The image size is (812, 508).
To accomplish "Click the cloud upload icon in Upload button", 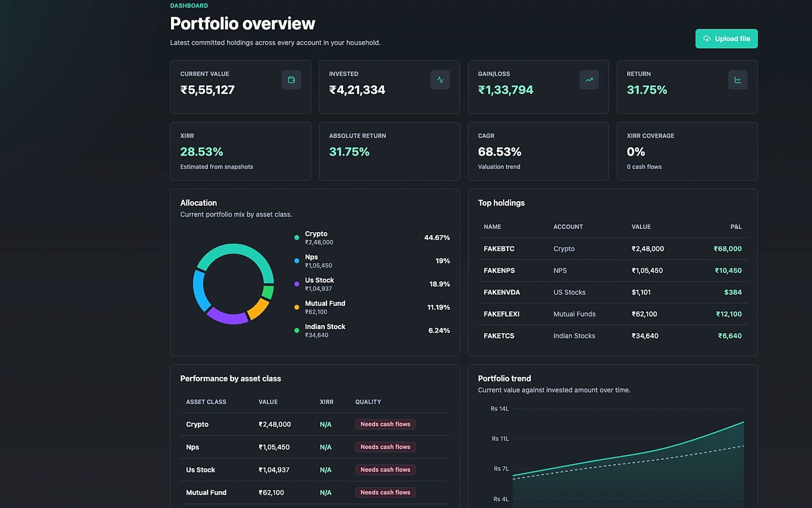I will coord(707,39).
